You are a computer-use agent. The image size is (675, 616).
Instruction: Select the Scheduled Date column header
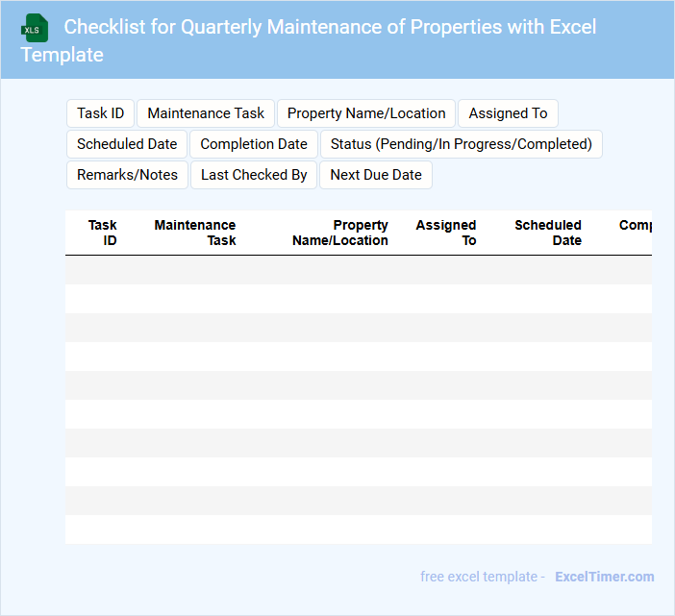(548, 233)
